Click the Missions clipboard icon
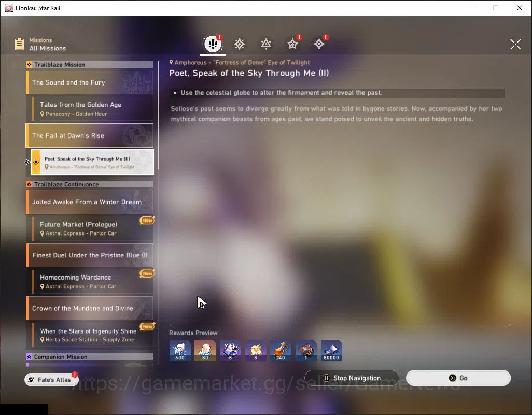 click(x=19, y=44)
